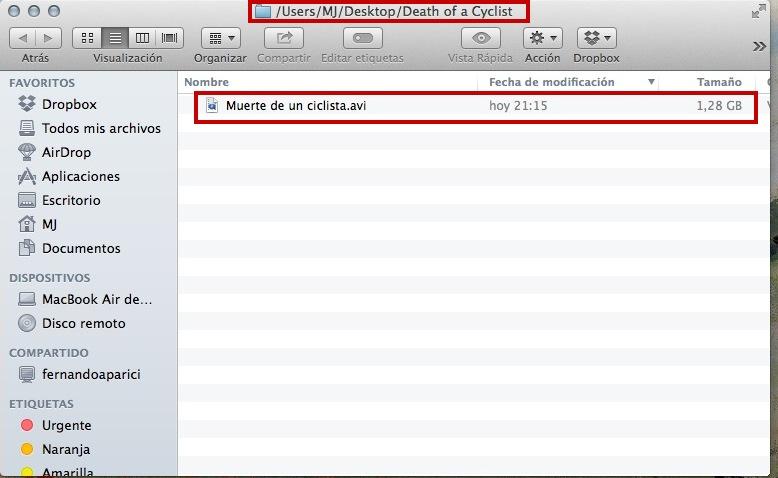
Task: Open AirDrop in the sidebar
Action: point(66,152)
